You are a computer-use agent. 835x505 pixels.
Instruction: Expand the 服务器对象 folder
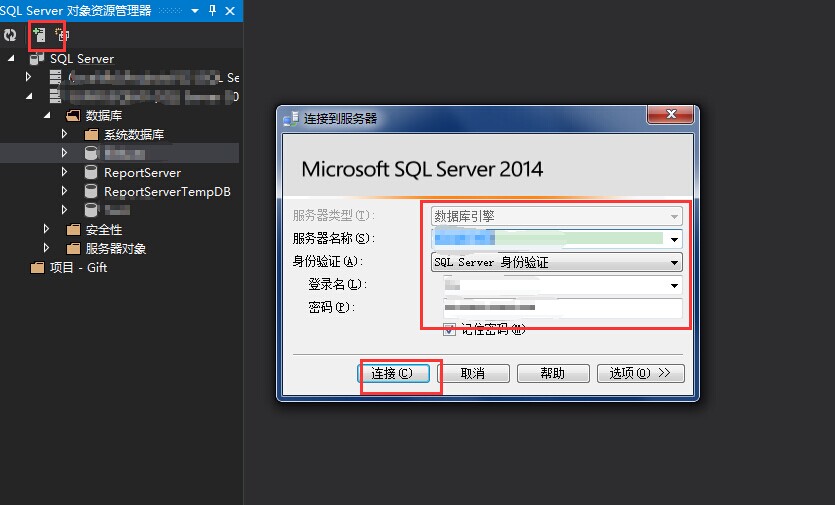coord(46,248)
